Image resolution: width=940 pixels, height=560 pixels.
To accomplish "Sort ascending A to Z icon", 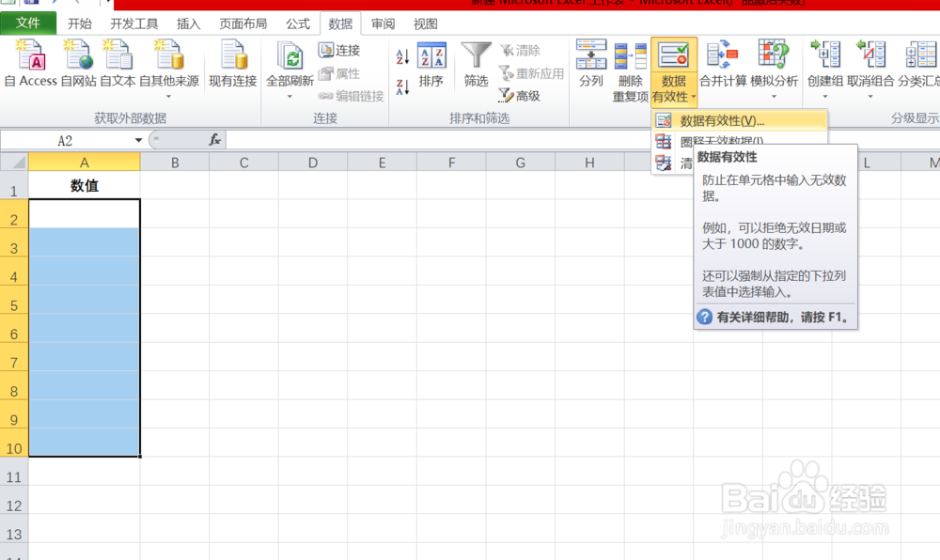I will (402, 57).
